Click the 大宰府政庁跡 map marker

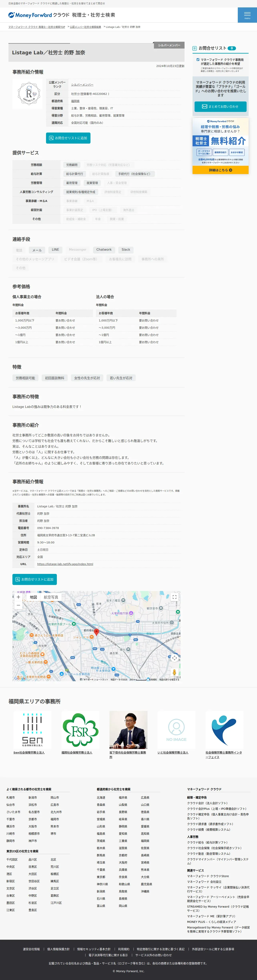[131, 613]
